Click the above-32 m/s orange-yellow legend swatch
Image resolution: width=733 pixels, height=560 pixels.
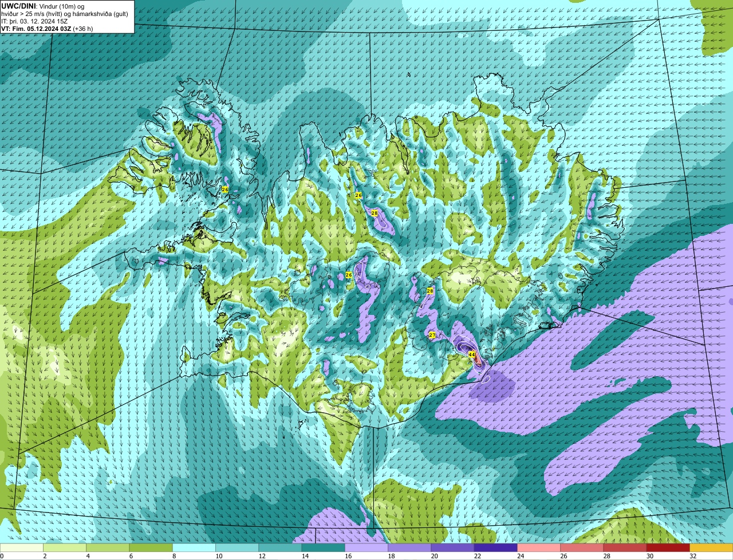[x=711, y=547]
